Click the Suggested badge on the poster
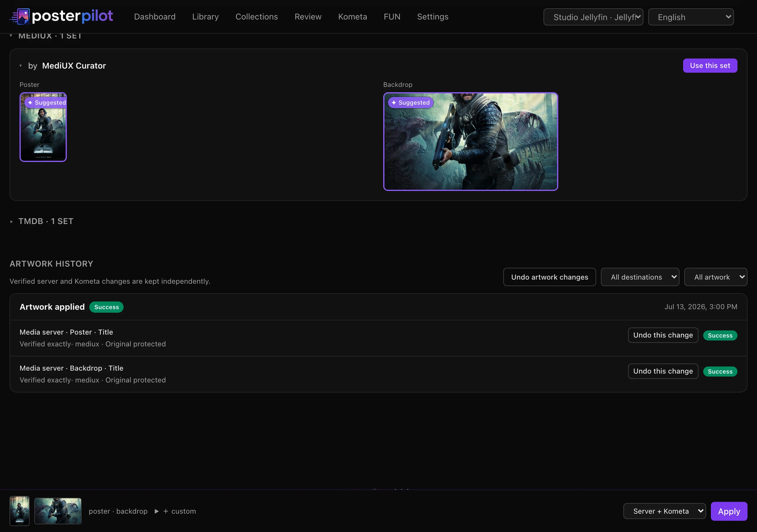This screenshot has width=757, height=532. 46,103
